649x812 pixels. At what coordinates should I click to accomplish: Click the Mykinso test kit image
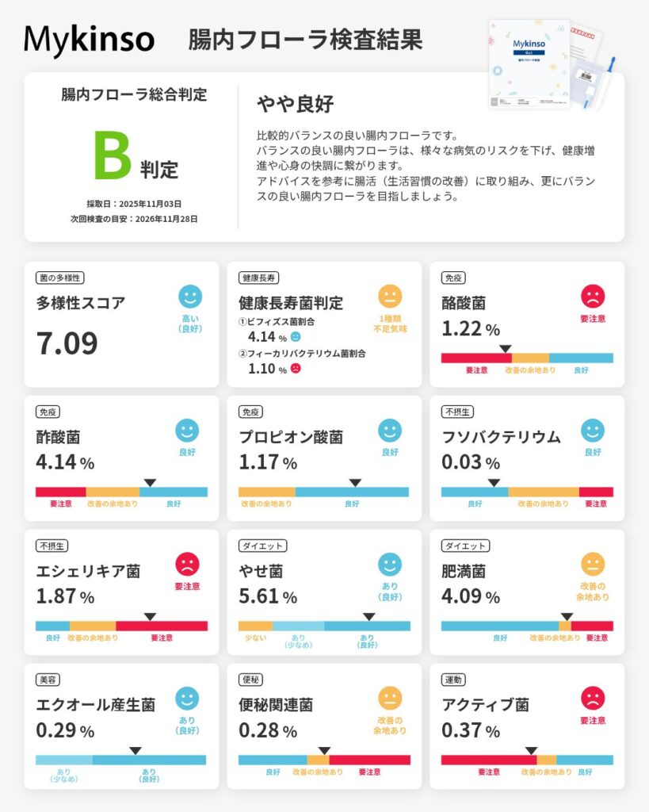pyautogui.click(x=547, y=63)
